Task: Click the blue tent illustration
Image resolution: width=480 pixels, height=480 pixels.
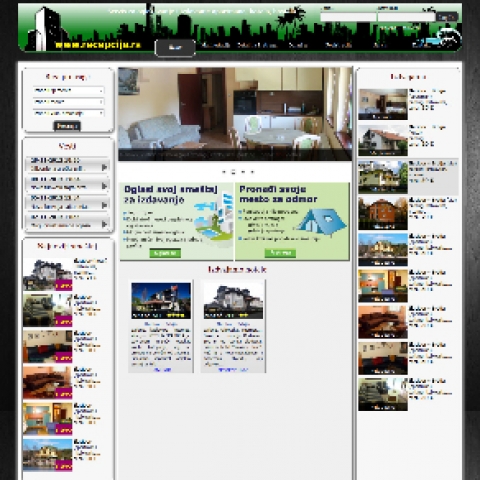Action: (x=321, y=222)
